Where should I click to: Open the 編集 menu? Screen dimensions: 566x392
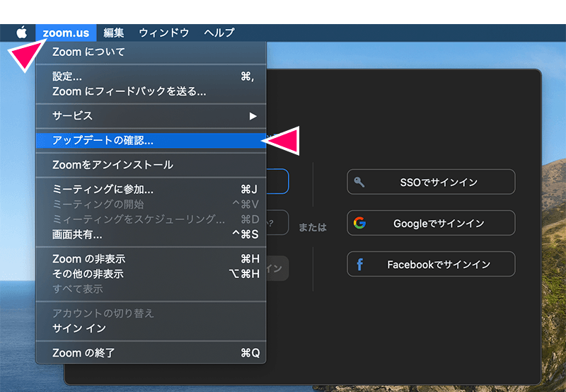pyautogui.click(x=114, y=33)
